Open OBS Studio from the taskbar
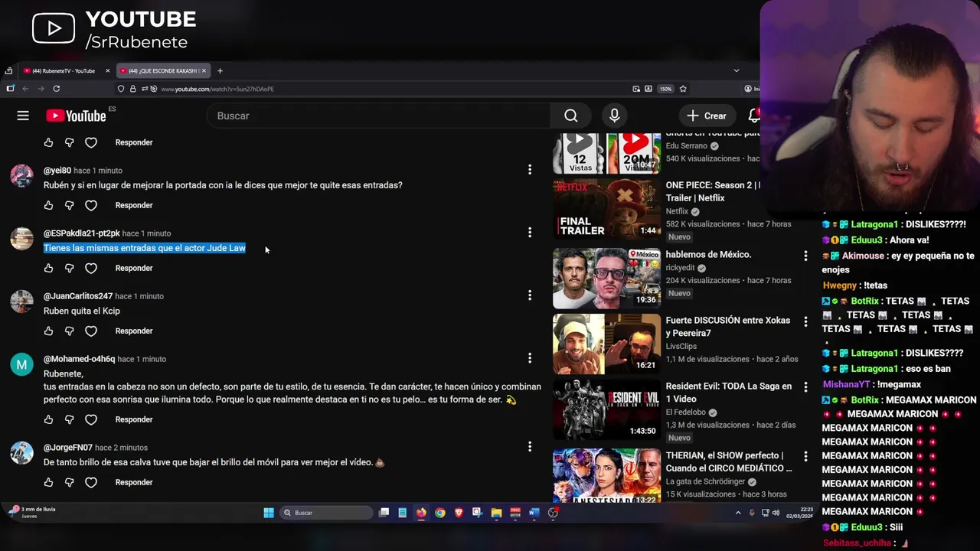Screen dimensions: 980x551 [x=553, y=513]
